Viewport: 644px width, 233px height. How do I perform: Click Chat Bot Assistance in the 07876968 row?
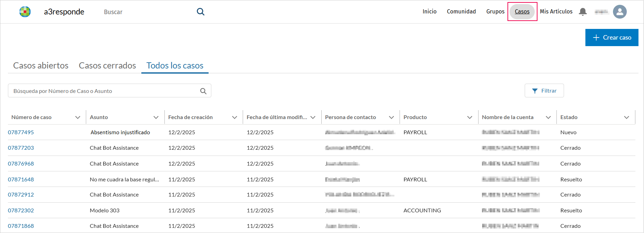click(114, 163)
